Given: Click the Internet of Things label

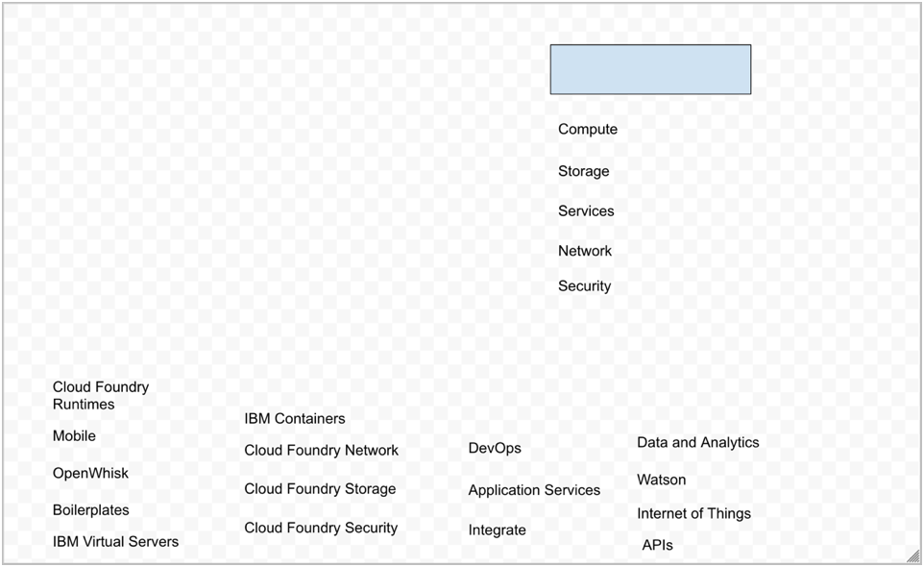Looking at the screenshot, I should pos(693,514).
